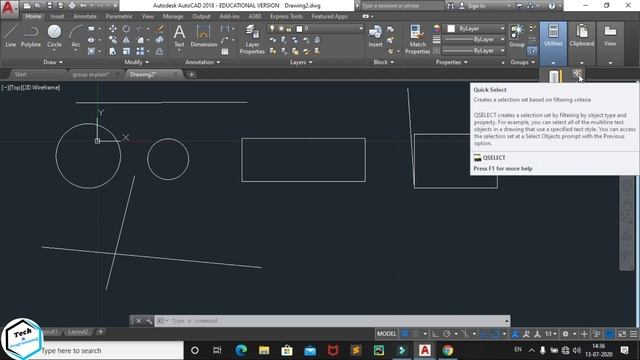Image resolution: width=640 pixels, height=360 pixels.
Task: Activate the Rotate tool in Modify
Action: tap(126, 29)
